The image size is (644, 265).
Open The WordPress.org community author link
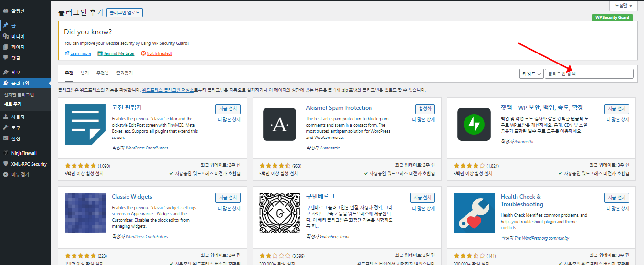coord(540,238)
